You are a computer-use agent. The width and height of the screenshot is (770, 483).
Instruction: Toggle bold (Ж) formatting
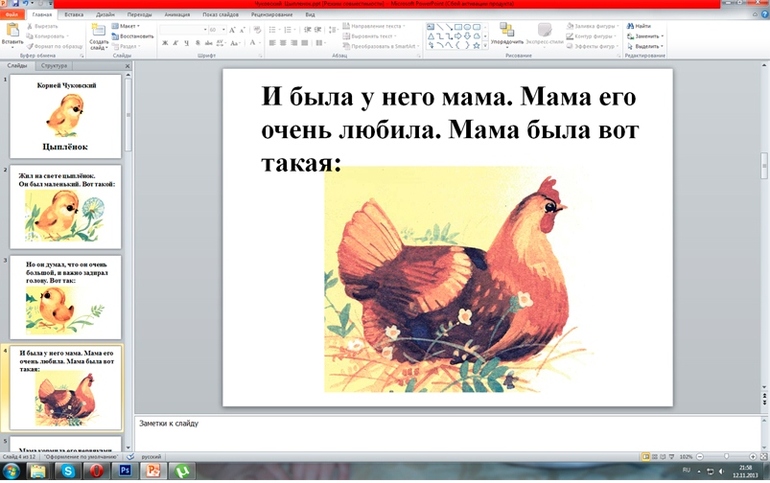click(165, 43)
